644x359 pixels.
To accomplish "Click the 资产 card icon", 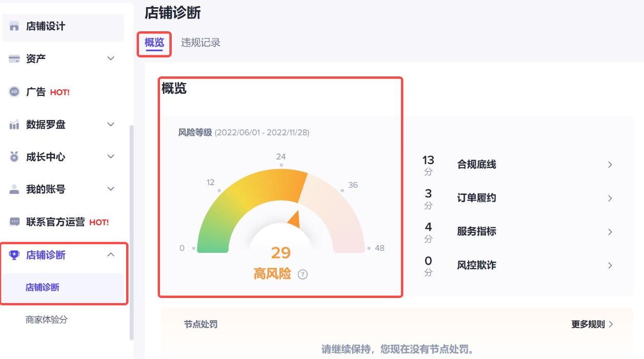I will click(x=14, y=59).
